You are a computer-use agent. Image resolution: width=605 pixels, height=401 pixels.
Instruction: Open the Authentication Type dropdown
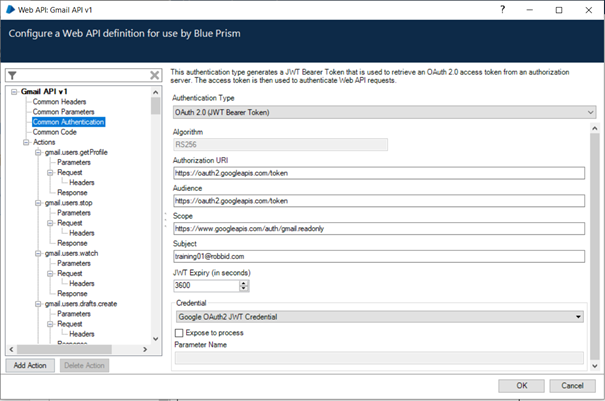(x=590, y=112)
